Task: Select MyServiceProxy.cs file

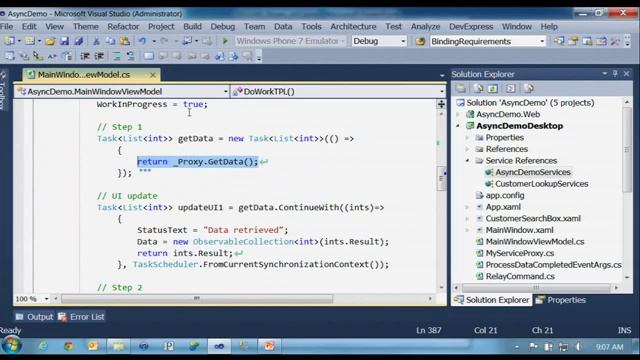Action: 520,253
